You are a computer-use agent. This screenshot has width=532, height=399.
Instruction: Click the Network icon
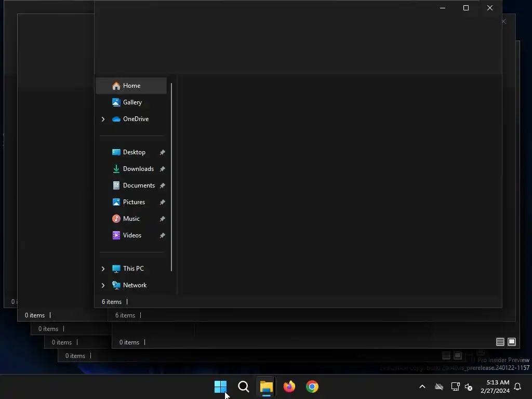click(x=116, y=285)
